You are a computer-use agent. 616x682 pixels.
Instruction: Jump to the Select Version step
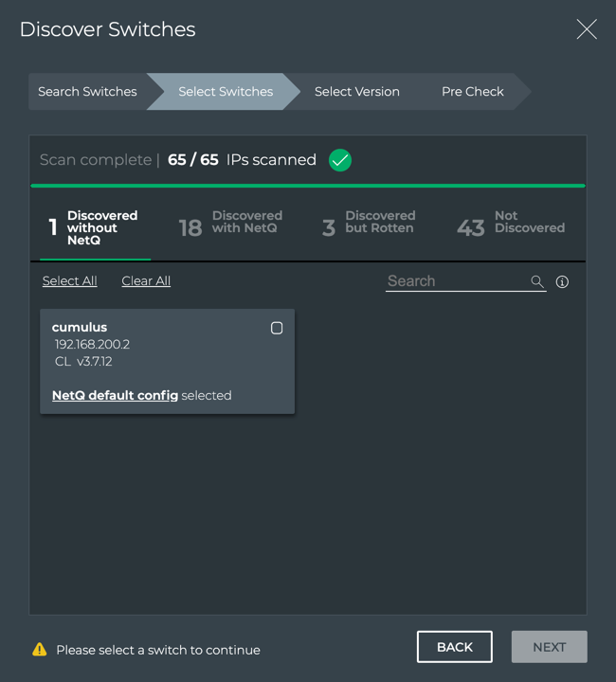pos(356,92)
